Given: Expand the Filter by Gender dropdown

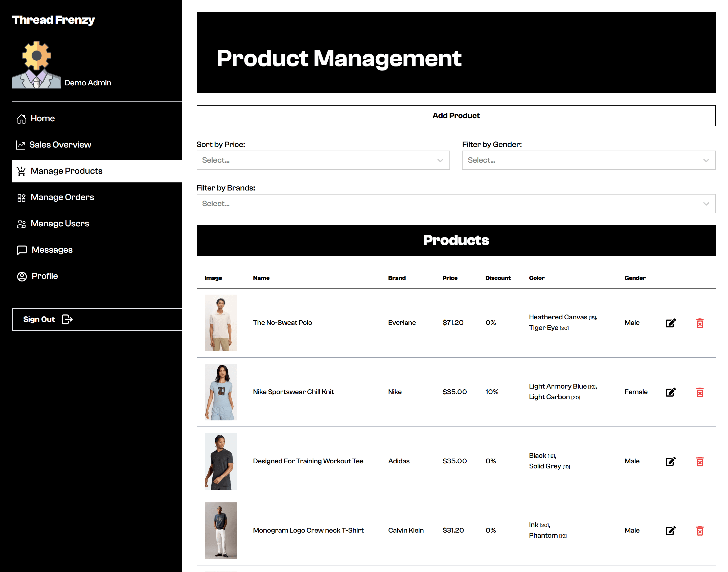Looking at the screenshot, I should coord(588,160).
